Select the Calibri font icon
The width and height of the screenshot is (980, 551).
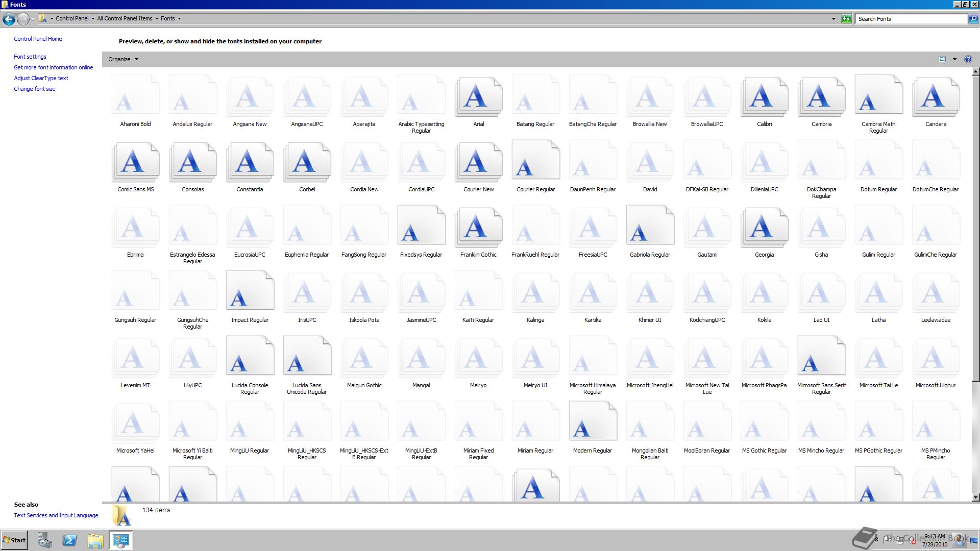point(764,97)
